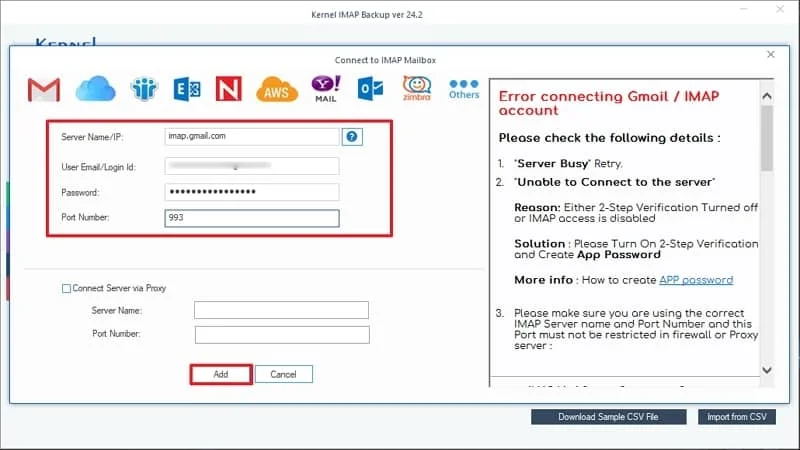The image size is (800, 450).
Task: Click the 'Please check the following details' text
Action: 609,138
